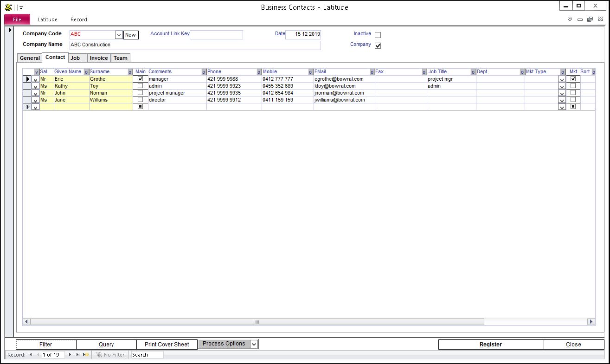
Task: Mark Kathy Toy as Main contact
Action: pos(141,86)
